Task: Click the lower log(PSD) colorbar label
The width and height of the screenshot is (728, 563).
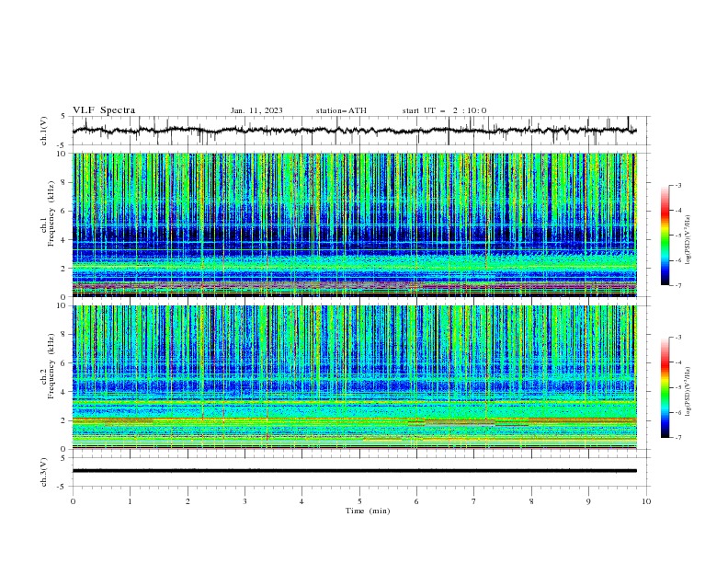Action: 688,392
